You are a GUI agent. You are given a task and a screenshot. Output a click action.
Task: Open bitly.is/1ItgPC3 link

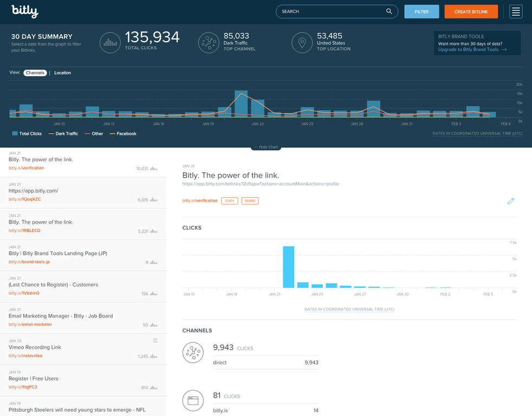coord(23,387)
